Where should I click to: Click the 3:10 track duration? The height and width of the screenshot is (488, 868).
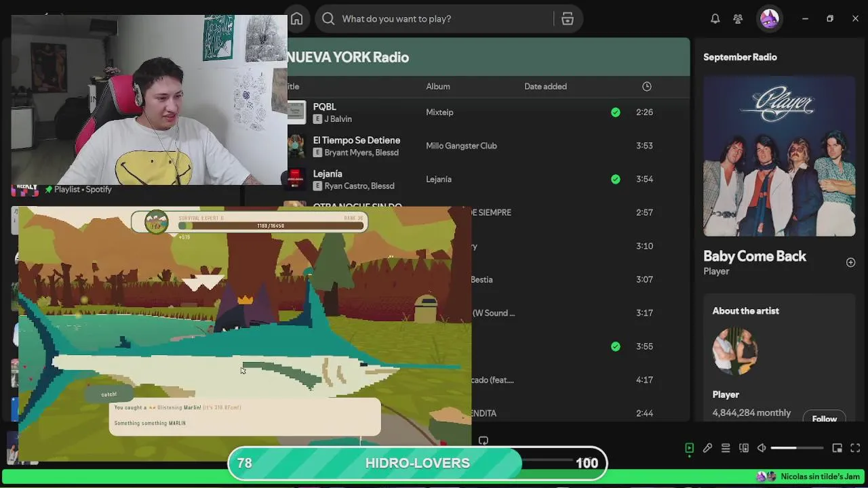click(x=644, y=246)
